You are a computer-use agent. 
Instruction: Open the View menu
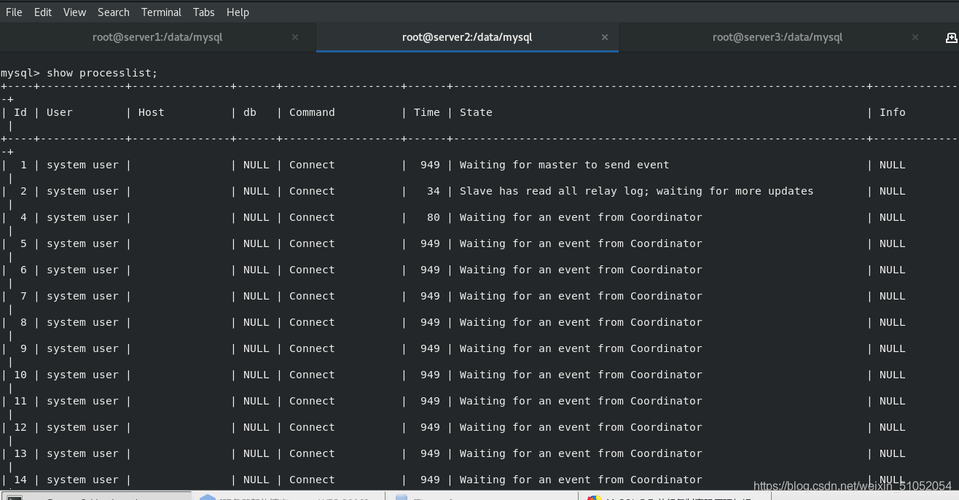(x=75, y=12)
